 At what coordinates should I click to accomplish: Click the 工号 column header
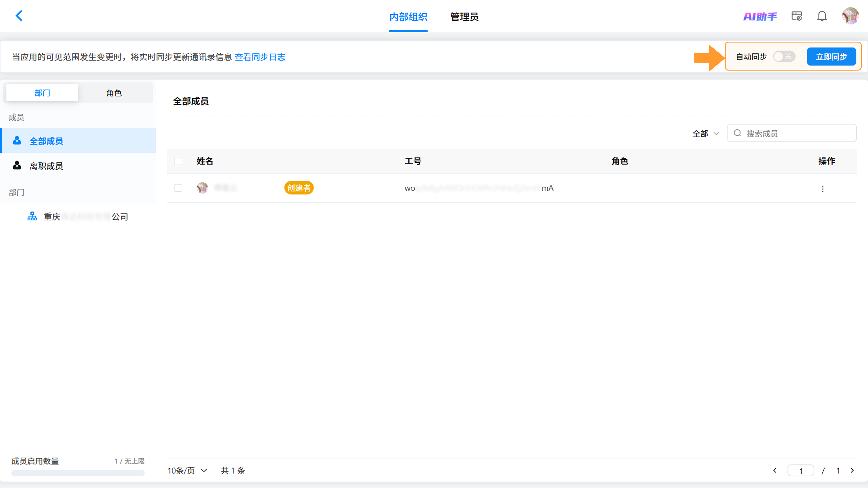[413, 161]
